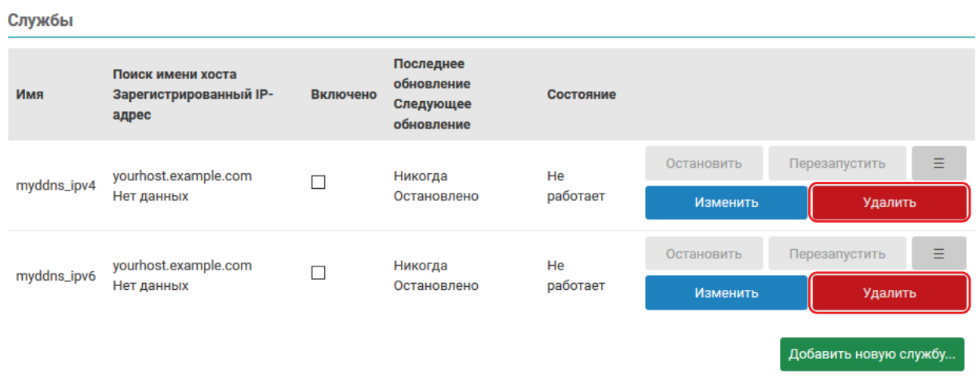Toggle the Включено checkbox for myddns_ipv6
Screen dimensions: 980x384
click(319, 273)
